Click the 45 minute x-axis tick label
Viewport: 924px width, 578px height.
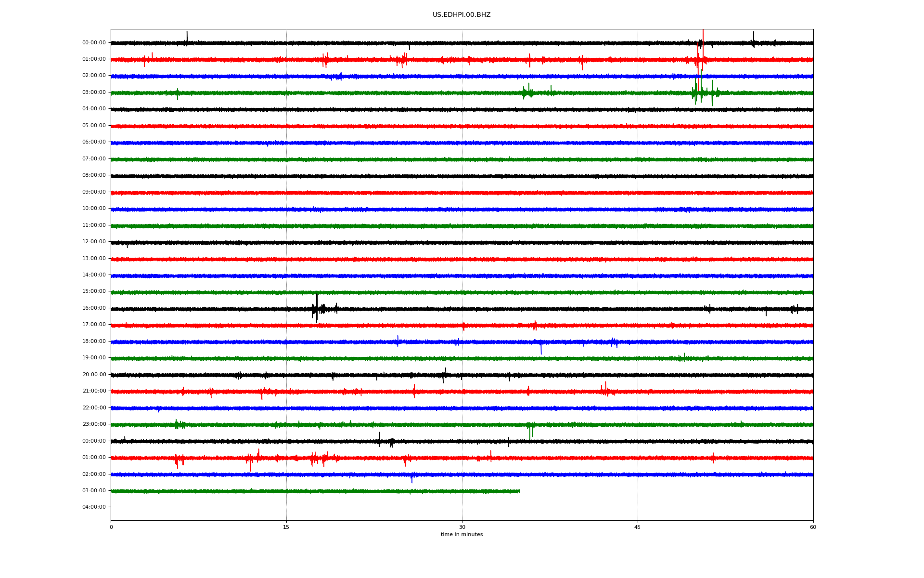[637, 527]
